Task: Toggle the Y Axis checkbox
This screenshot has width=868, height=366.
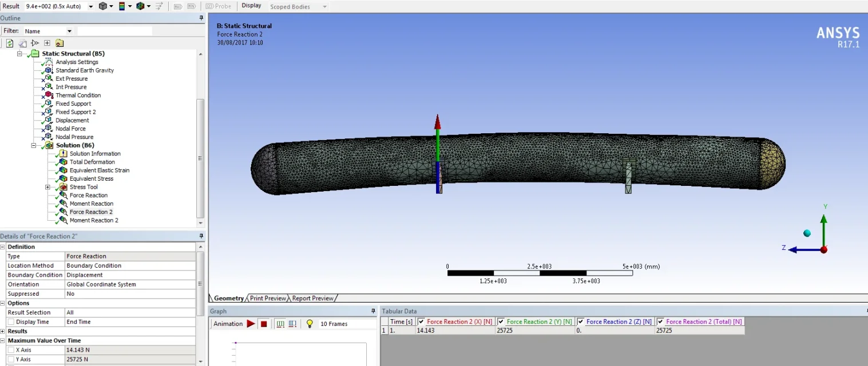Action: [x=11, y=359]
